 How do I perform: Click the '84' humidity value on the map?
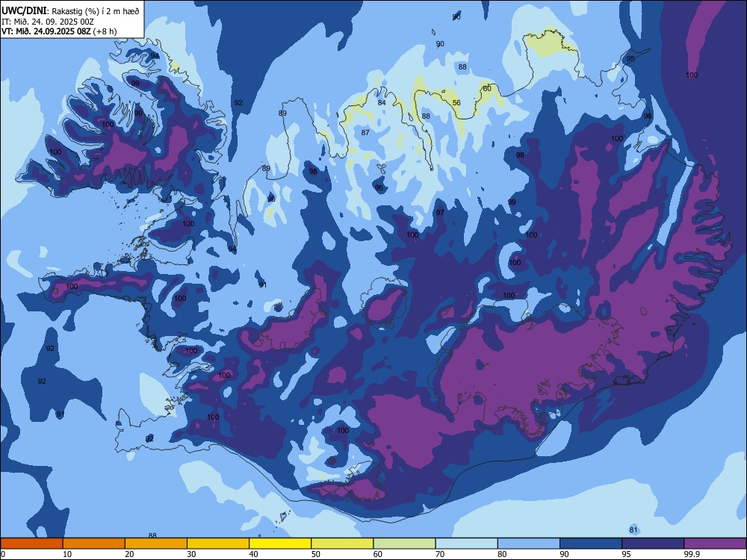coord(382,103)
